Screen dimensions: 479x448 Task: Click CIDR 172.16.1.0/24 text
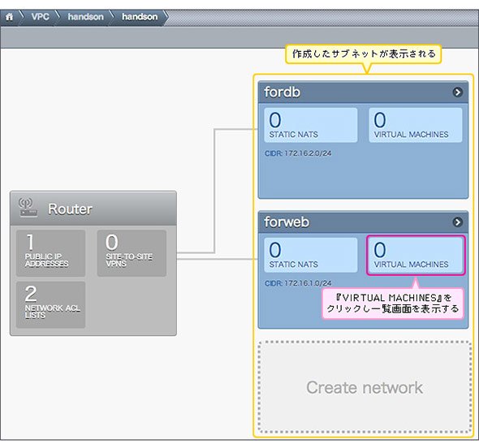(298, 283)
